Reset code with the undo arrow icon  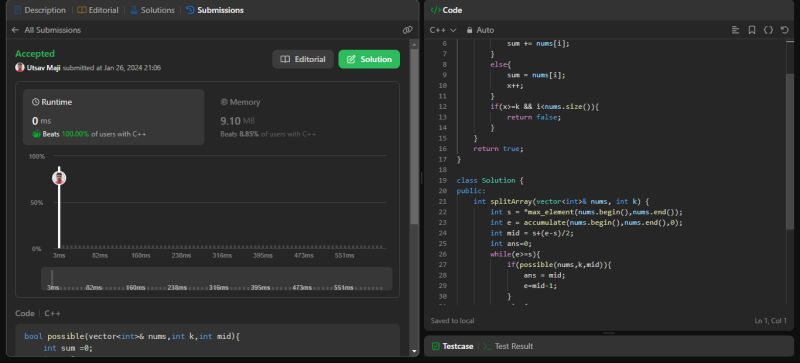(x=785, y=30)
